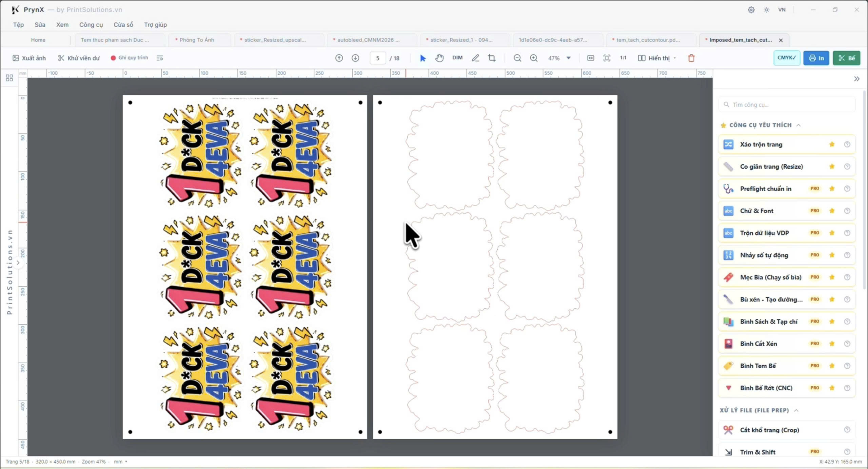The height and width of the screenshot is (469, 868).
Task: Click the fit-page view icon
Action: [607, 58]
